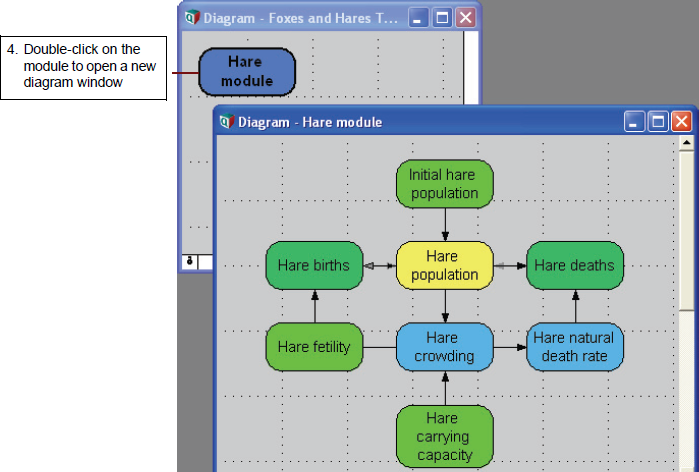Image resolution: width=699 pixels, height=472 pixels.
Task: Click the scroll up arrow in Hare module window
Action: click(687, 143)
